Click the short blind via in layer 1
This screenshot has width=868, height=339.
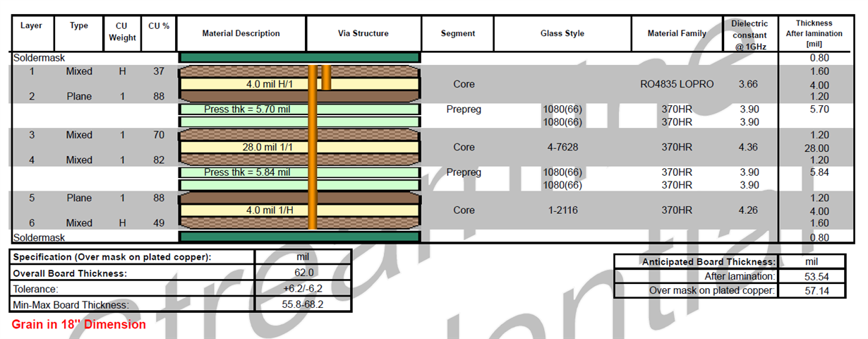click(327, 78)
